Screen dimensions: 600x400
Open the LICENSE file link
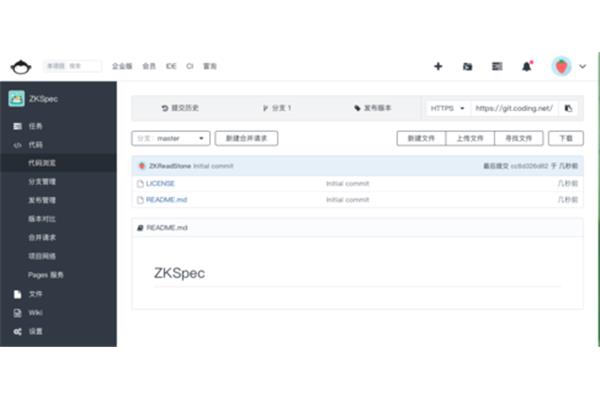point(160,184)
